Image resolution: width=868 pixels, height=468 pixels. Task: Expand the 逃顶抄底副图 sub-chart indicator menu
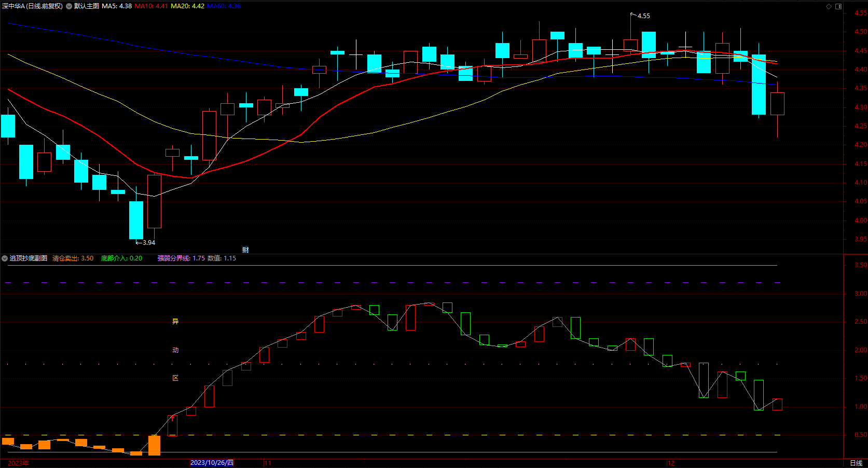click(5, 258)
